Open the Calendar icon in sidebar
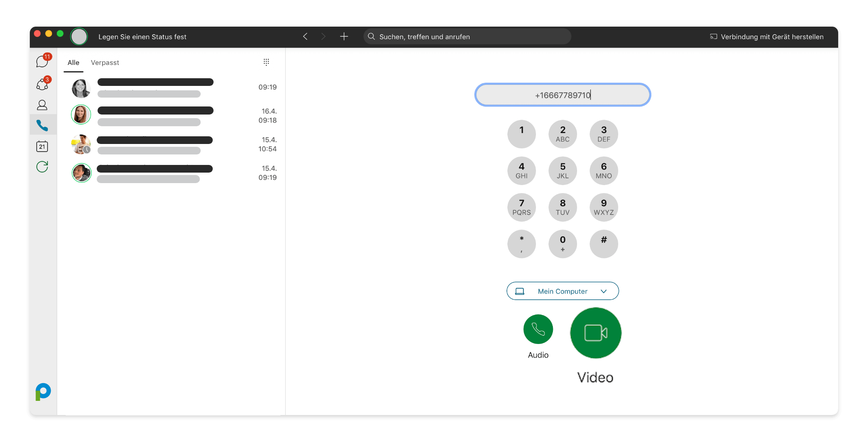868x442 pixels. point(42,146)
